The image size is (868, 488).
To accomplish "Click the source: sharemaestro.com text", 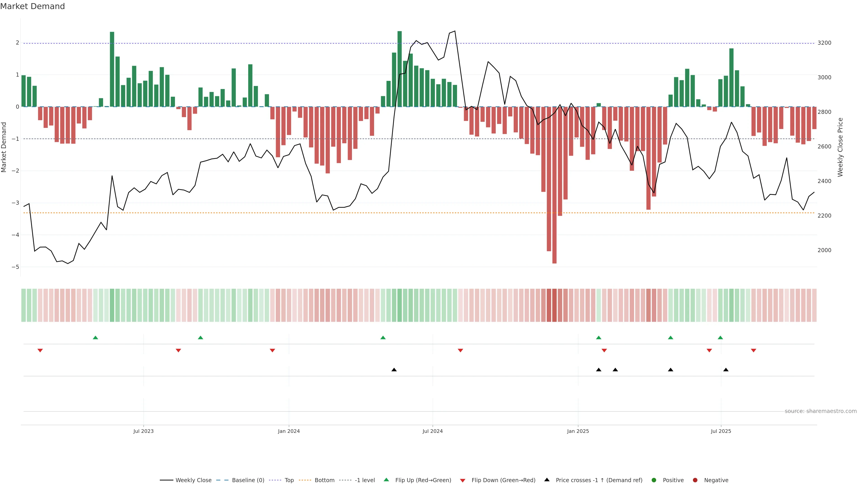I will click(x=821, y=411).
